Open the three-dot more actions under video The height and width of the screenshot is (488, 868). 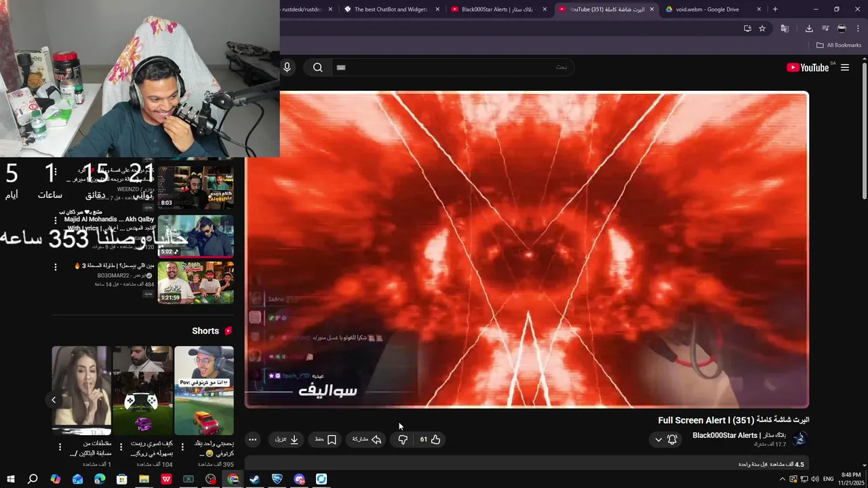pyautogui.click(x=252, y=439)
